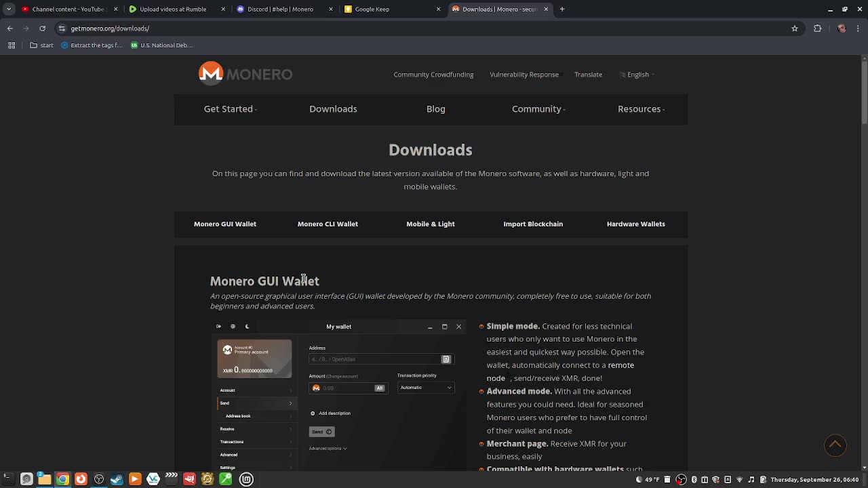Click the GUI wallet screenshot thumbnail
This screenshot has height=488, width=868.
[338, 394]
